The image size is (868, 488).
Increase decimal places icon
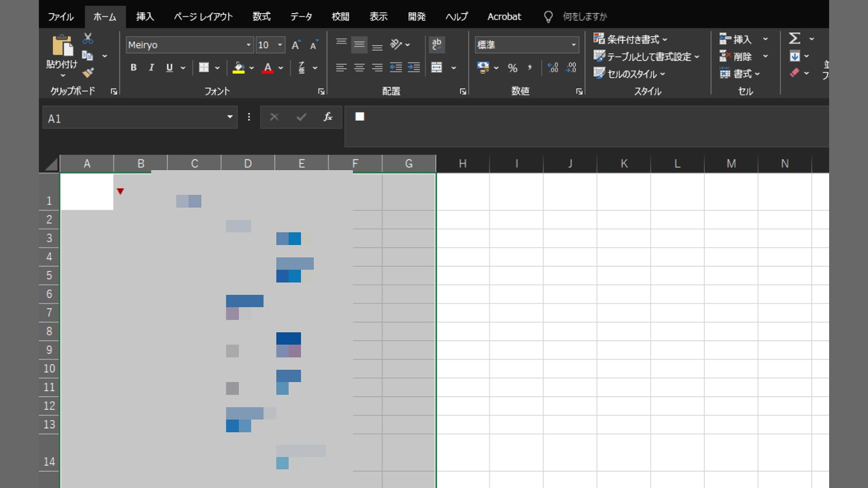tap(552, 68)
